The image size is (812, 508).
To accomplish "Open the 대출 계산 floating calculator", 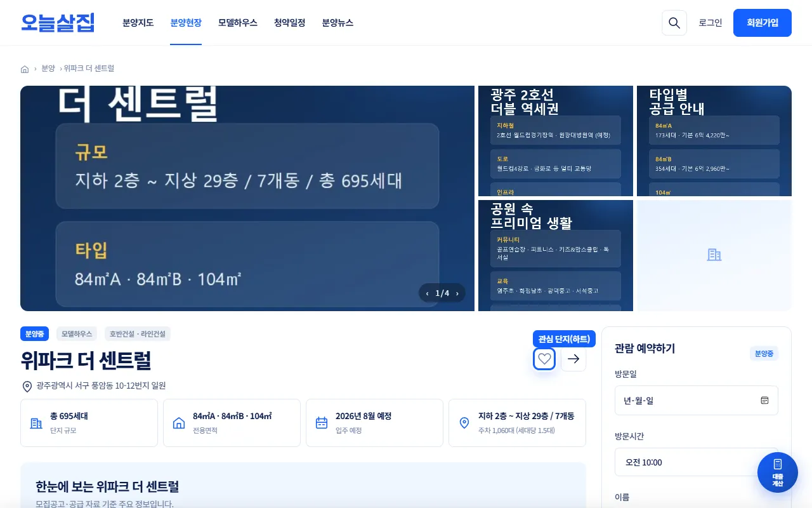I will (x=778, y=472).
